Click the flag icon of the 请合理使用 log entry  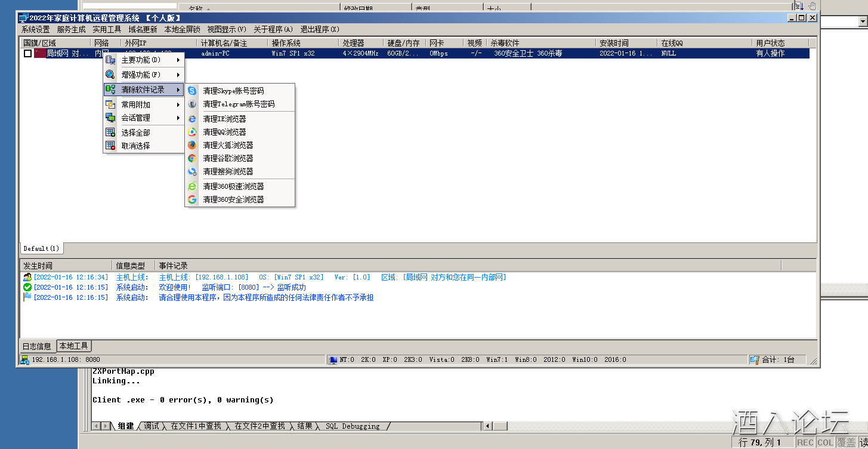[27, 297]
